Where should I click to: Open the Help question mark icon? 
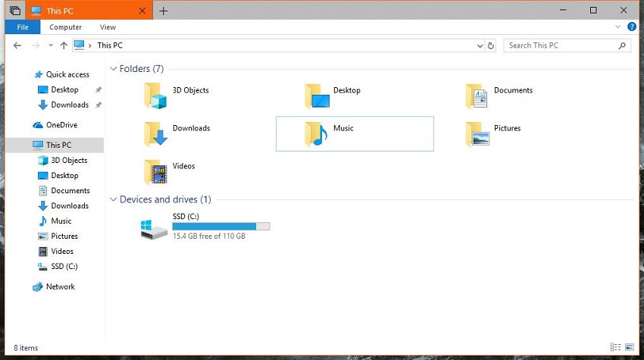point(631,27)
